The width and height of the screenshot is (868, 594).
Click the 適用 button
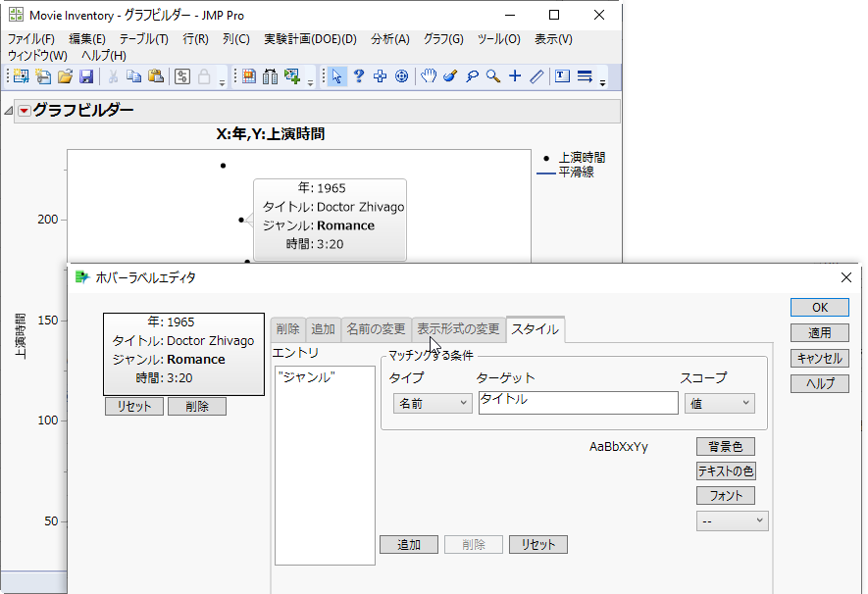(819, 333)
